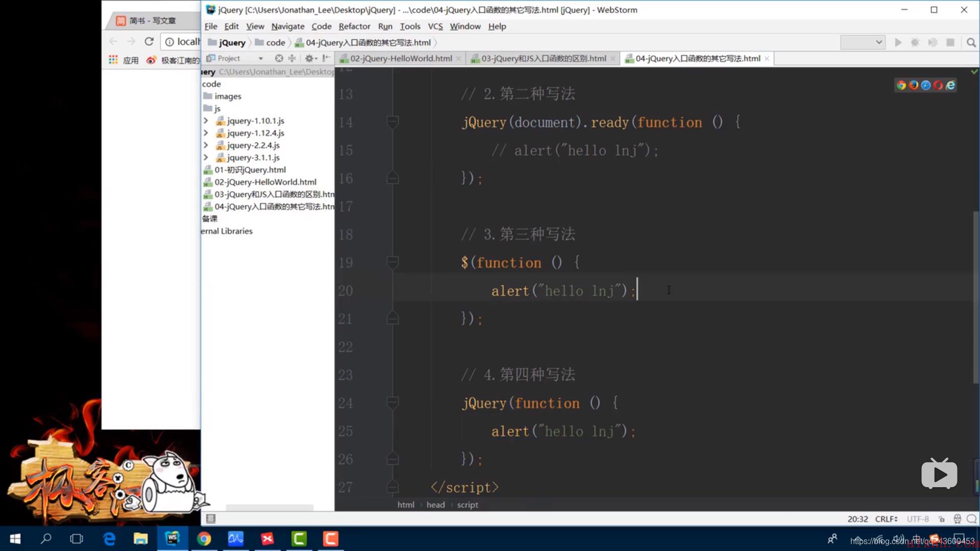Click Chrome address bar showing localhost
The image size is (980, 551).
(181, 41)
